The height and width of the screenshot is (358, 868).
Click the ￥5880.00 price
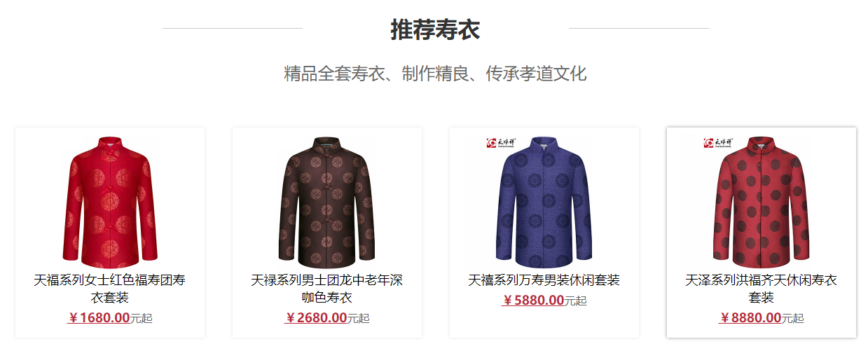click(x=533, y=301)
